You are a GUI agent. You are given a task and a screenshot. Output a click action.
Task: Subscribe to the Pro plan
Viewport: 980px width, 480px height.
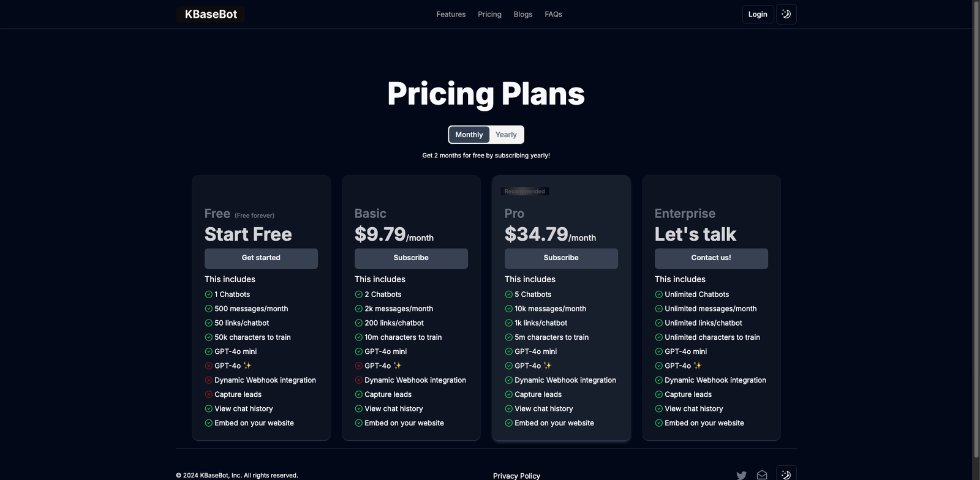tap(561, 258)
